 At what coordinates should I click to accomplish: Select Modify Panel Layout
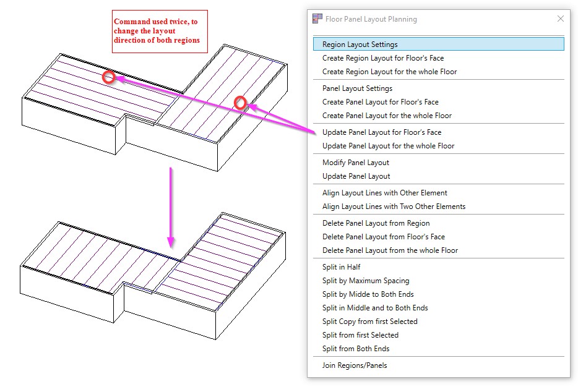355,163
